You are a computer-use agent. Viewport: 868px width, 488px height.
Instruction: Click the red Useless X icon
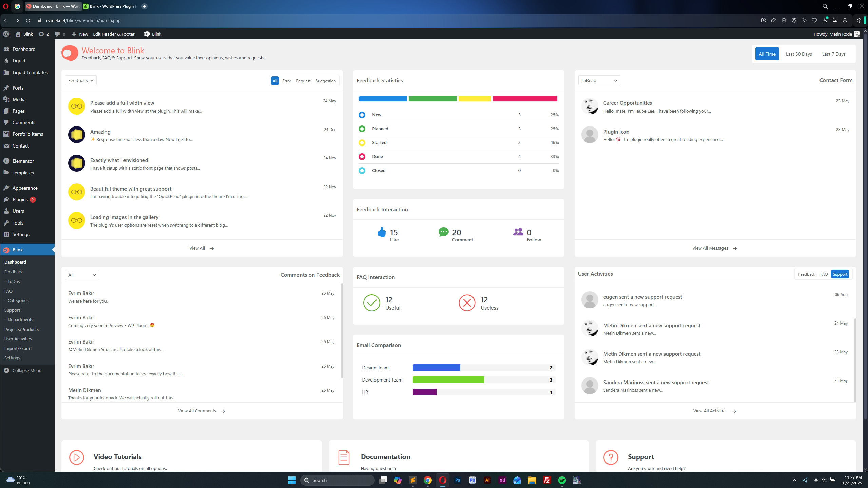(x=467, y=303)
